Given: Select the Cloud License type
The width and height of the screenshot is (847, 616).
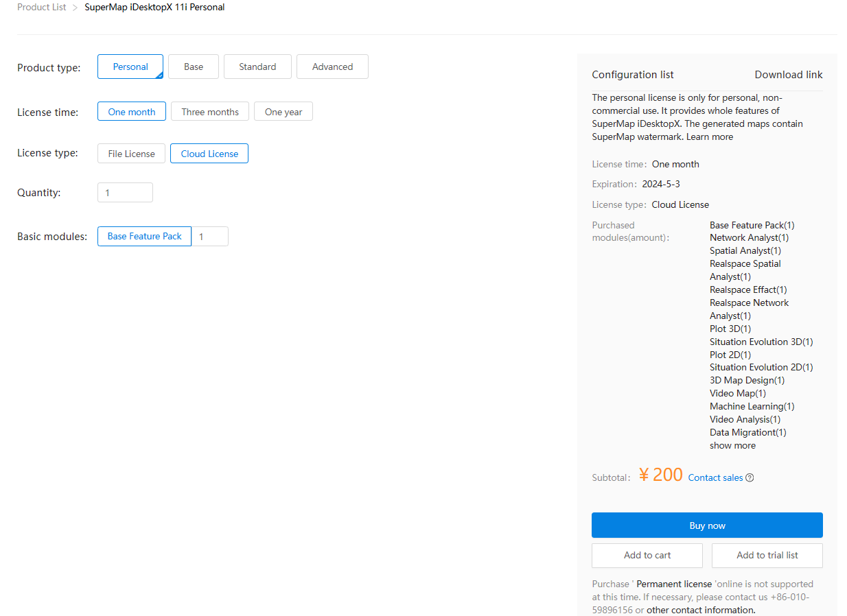Looking at the screenshot, I should click(x=209, y=154).
